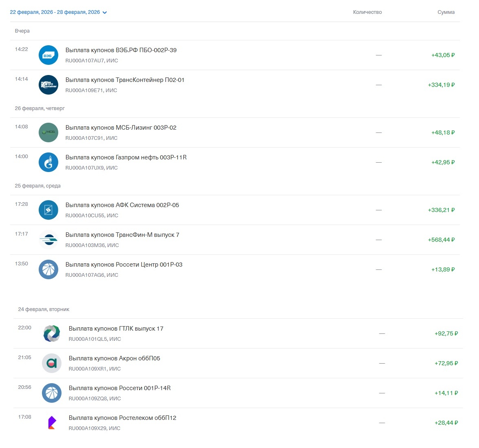The height and width of the screenshot is (448, 479).
Task: Open Выплата купонов ТрансКонтейнер П02-01
Action: [125, 80]
